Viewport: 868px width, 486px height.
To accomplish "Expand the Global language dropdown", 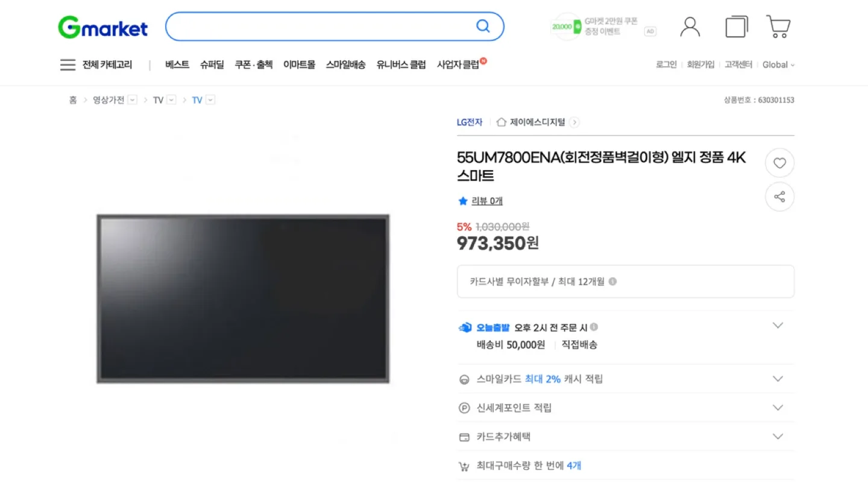I will (778, 65).
